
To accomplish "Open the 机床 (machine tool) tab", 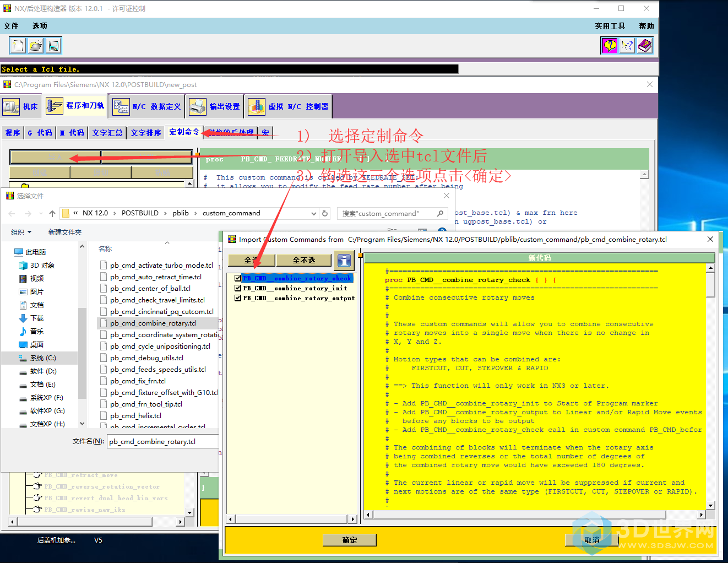I will (20, 106).
